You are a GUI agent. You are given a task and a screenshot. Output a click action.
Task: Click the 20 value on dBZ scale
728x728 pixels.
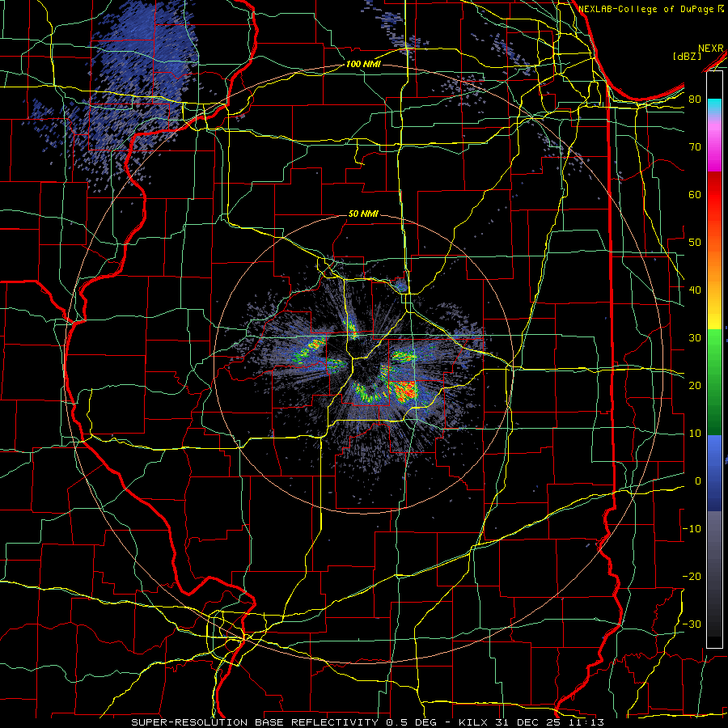pos(695,385)
